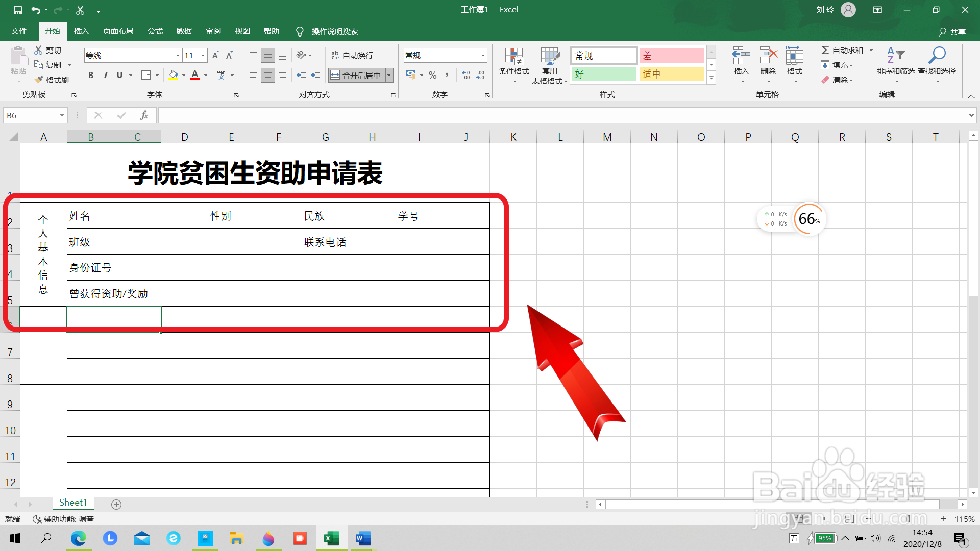This screenshot has height=551, width=980.
Task: Open Merge and Center dropdown arrow
Action: pyautogui.click(x=389, y=75)
